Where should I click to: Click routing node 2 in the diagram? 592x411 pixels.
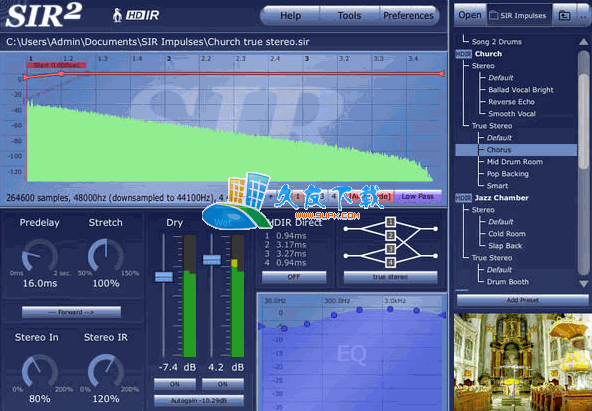click(x=390, y=236)
